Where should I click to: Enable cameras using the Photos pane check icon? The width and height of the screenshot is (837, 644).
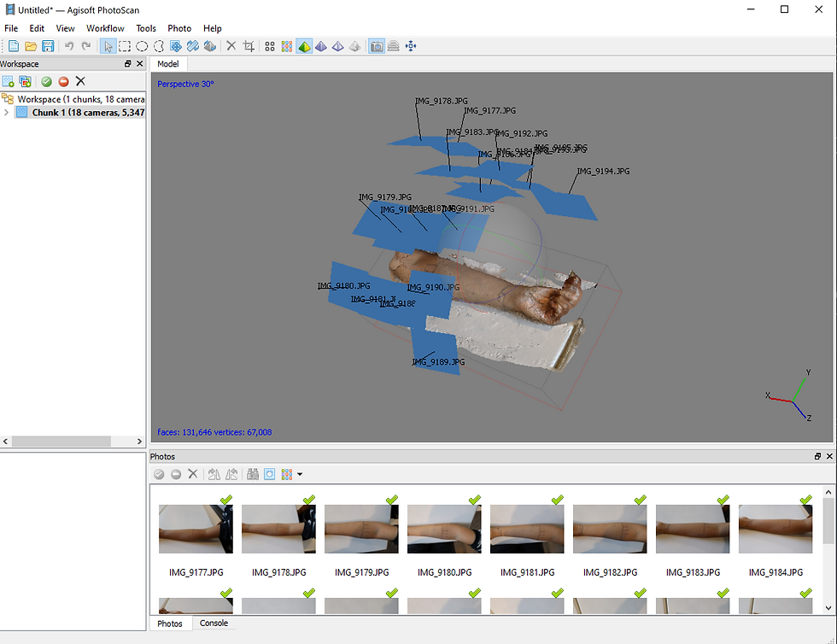pyautogui.click(x=159, y=474)
